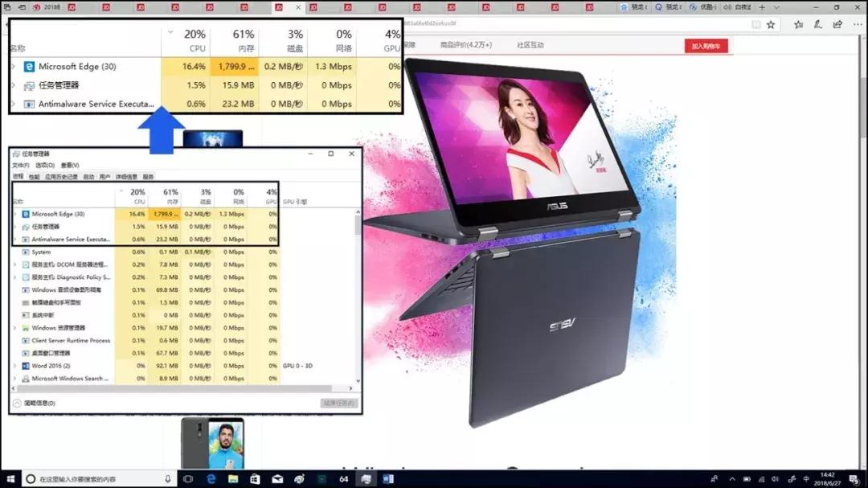Activate the Cortana microphone icon

point(168,479)
